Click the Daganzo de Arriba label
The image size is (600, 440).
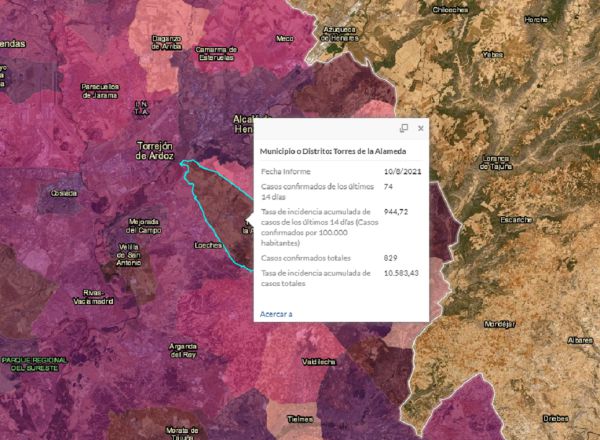[166, 42]
